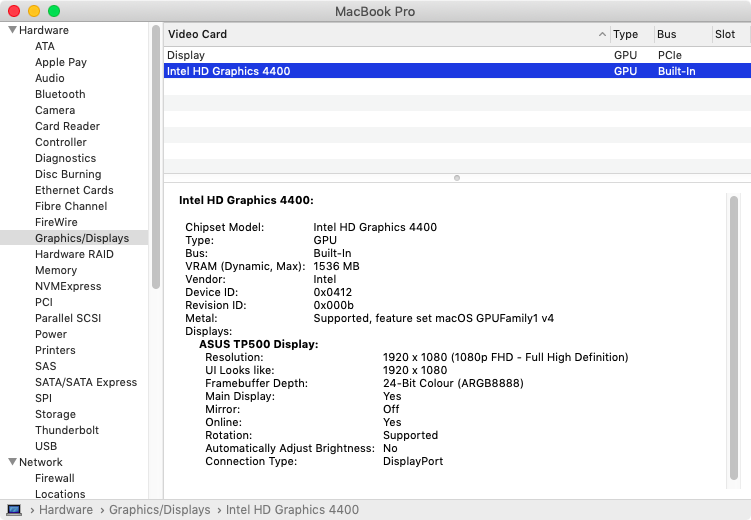
Task: Click the ASUS TP500 Display heading
Action: 259,344
